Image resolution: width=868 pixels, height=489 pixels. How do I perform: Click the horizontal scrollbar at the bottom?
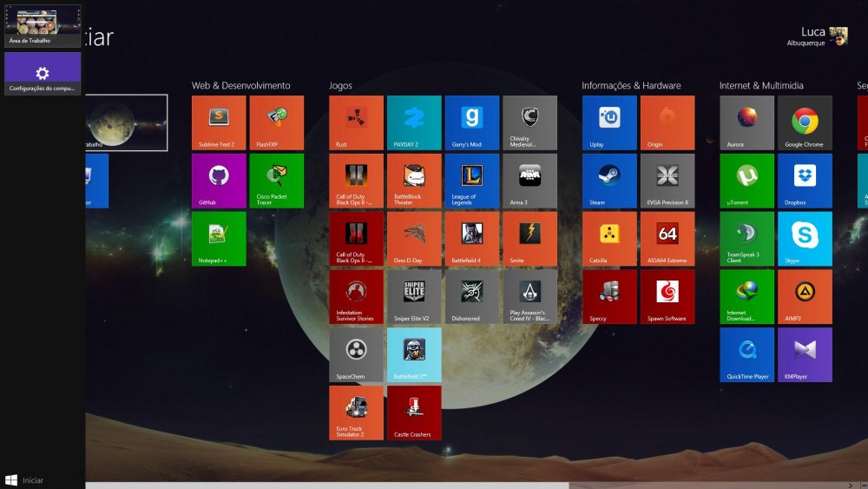click(x=325, y=485)
